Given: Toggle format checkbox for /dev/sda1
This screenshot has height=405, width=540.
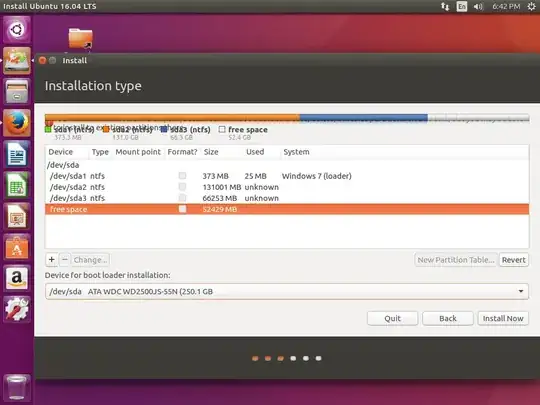Looking at the screenshot, I should pyautogui.click(x=182, y=176).
